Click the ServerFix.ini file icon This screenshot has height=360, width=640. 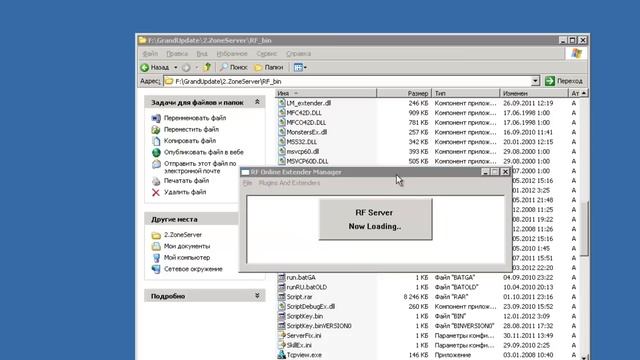[281, 336]
